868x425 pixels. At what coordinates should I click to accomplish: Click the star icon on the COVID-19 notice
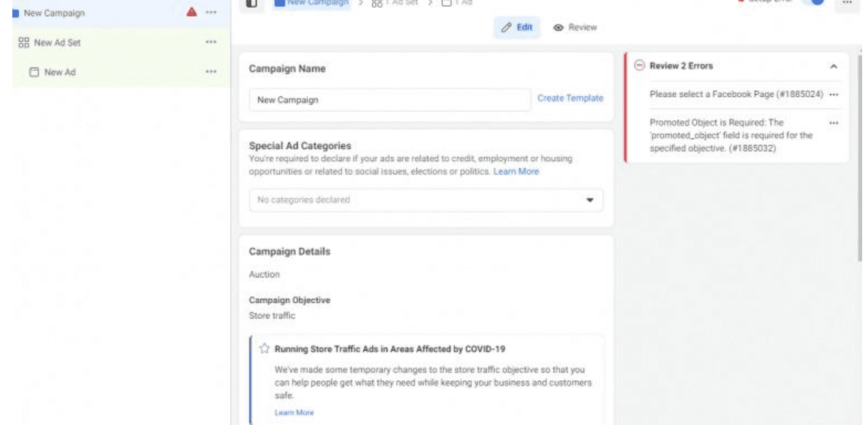click(x=264, y=348)
